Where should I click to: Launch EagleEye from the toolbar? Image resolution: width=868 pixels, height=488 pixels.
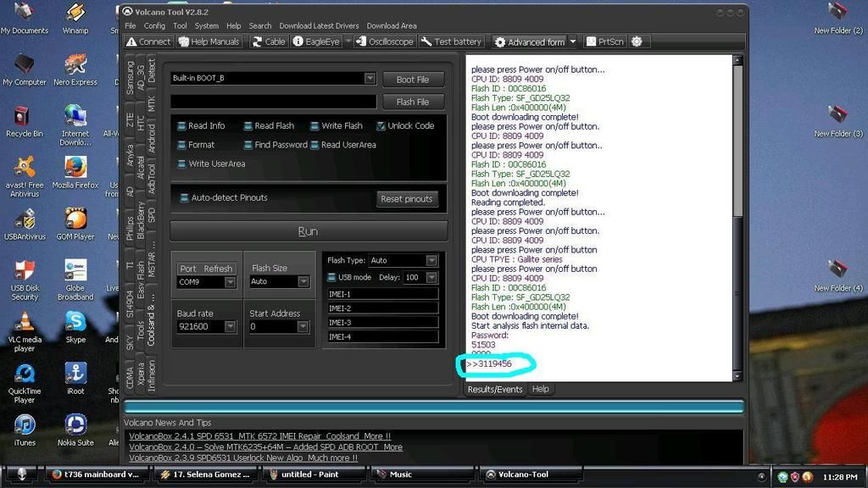[315, 42]
